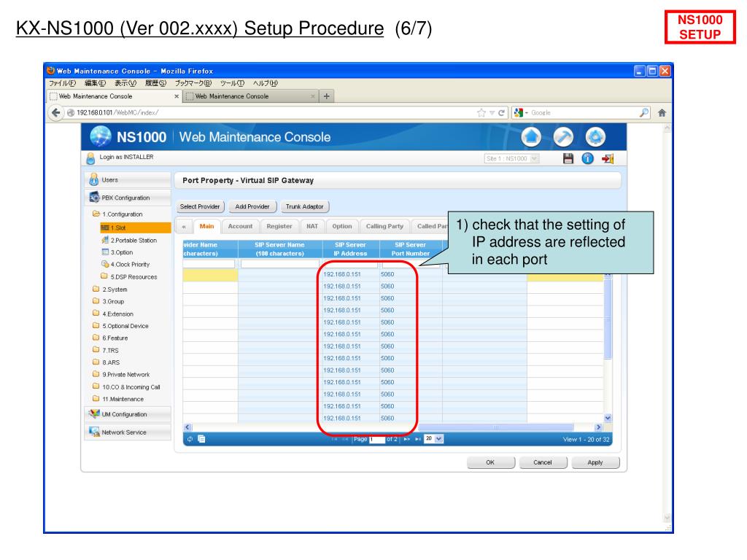Go to next page in grid pager
Viewport: 747px width, 560px height.
pyautogui.click(x=406, y=439)
